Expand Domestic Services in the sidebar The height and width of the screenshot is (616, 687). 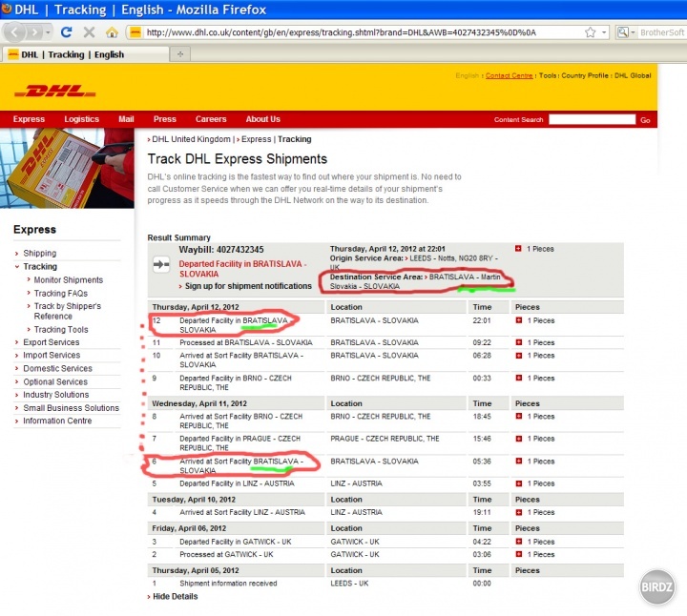pos(57,369)
